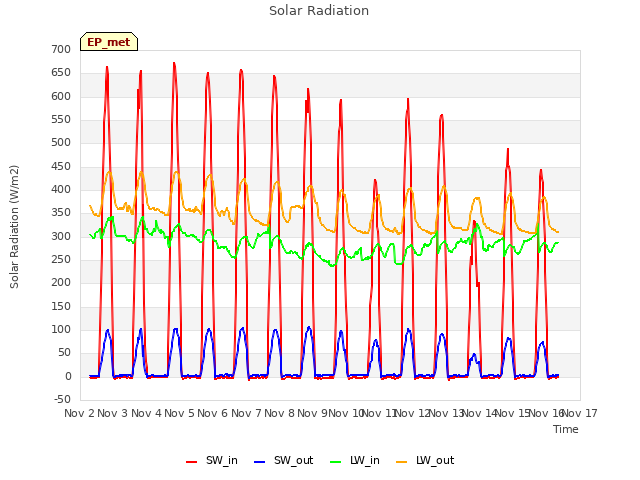This screenshot has height=480, width=640.
Task: Toggle the LW_in legend entry
Action: 355,460
